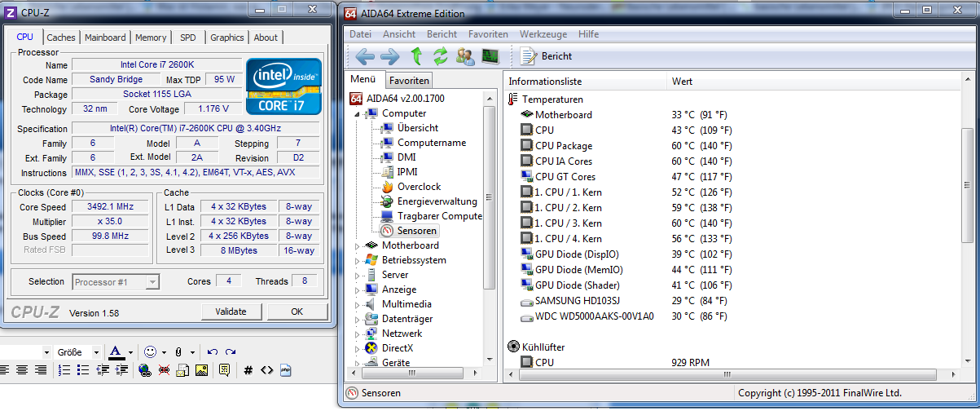Refresh the AIDA64 sensor view
This screenshot has height=411, width=980.
[x=441, y=56]
